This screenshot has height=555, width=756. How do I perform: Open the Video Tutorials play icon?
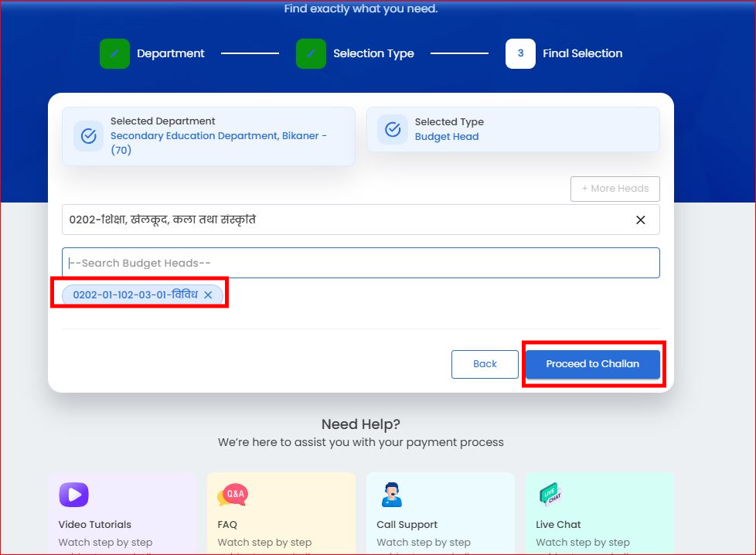tap(73, 495)
